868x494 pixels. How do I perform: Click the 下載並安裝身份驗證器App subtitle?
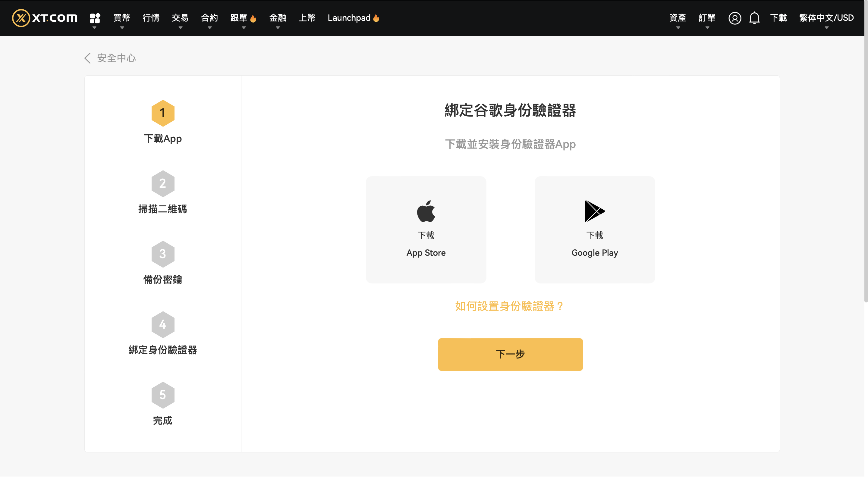pyautogui.click(x=510, y=144)
